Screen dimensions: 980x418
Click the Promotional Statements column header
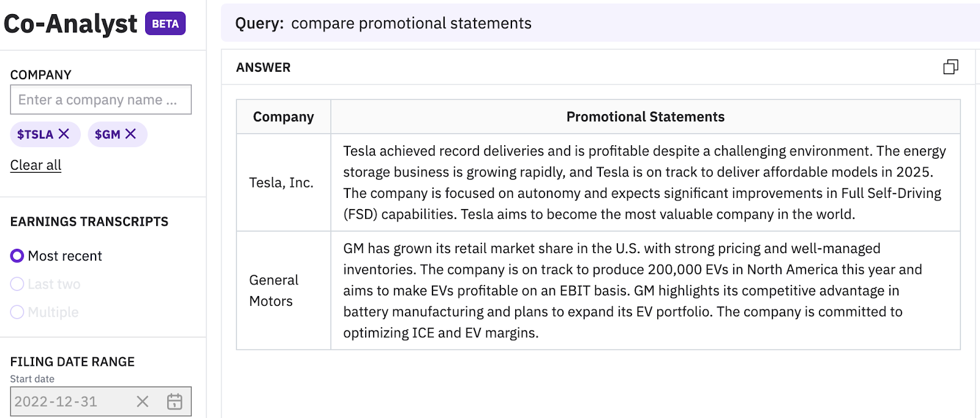645,116
